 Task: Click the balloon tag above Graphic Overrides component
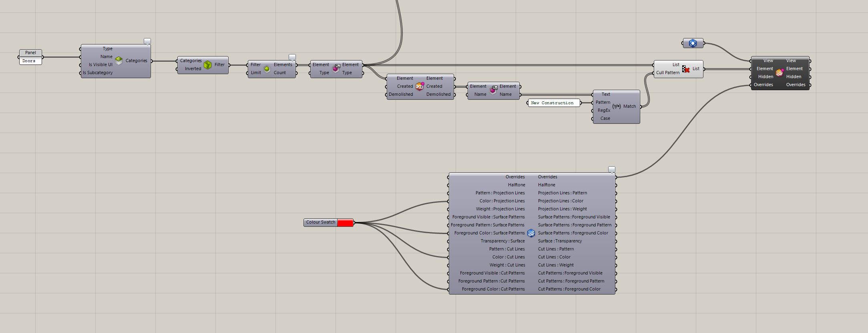[612, 170]
